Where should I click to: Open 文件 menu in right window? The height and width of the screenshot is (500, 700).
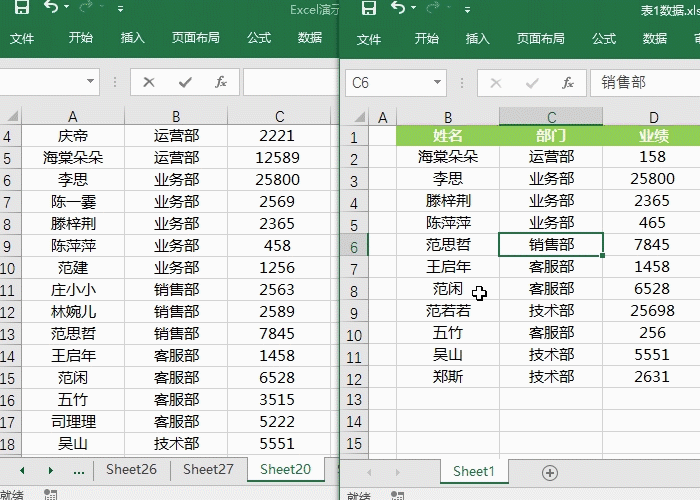tap(369, 39)
